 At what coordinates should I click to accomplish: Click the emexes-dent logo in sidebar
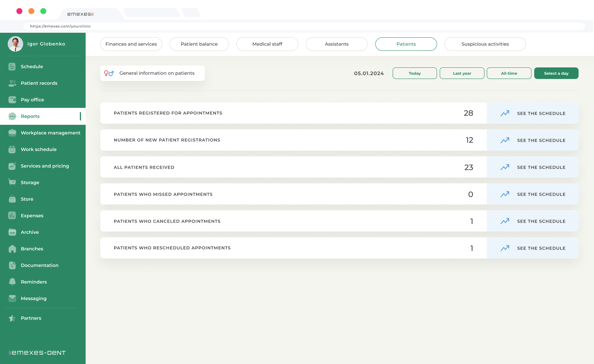37,353
